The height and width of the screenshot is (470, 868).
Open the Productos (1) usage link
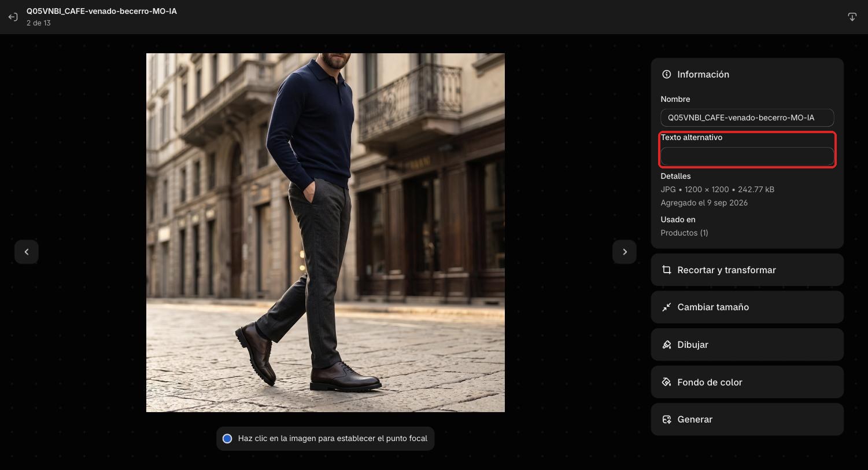(684, 233)
